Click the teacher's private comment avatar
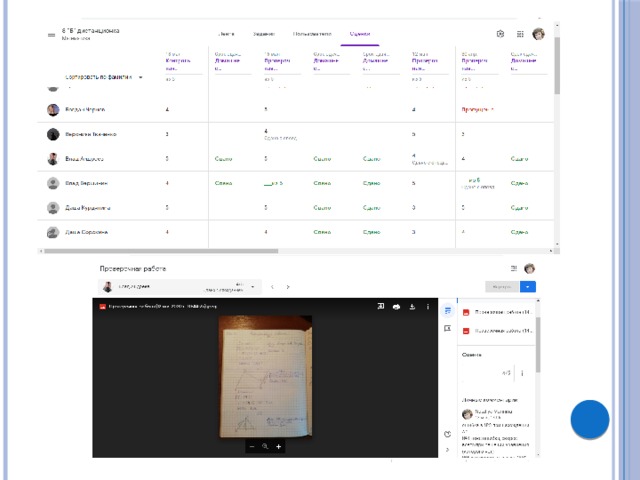This screenshot has width=640, height=480. pyautogui.click(x=467, y=414)
